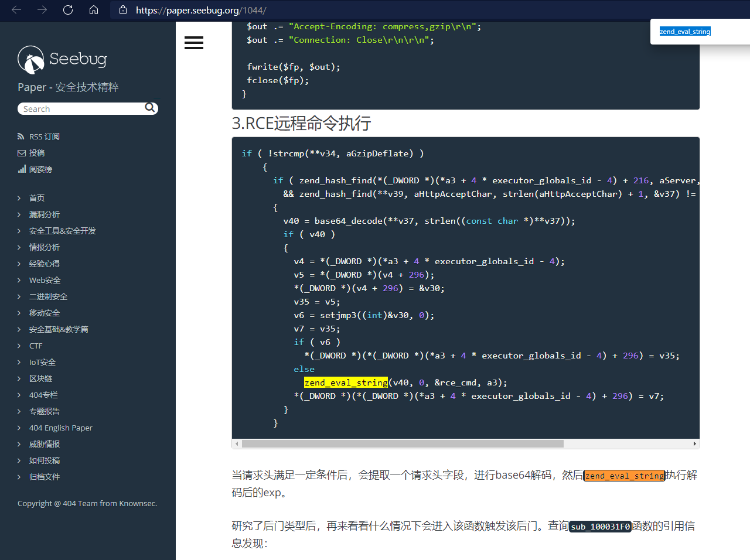Open the Web安全 category
The height and width of the screenshot is (560, 750).
click(45, 280)
